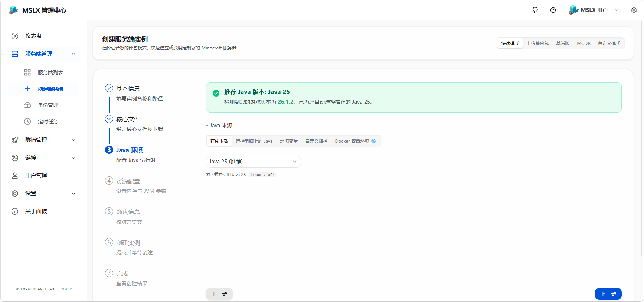Open the Java 25 version dropdown
The width and height of the screenshot is (644, 302).
pos(253,162)
